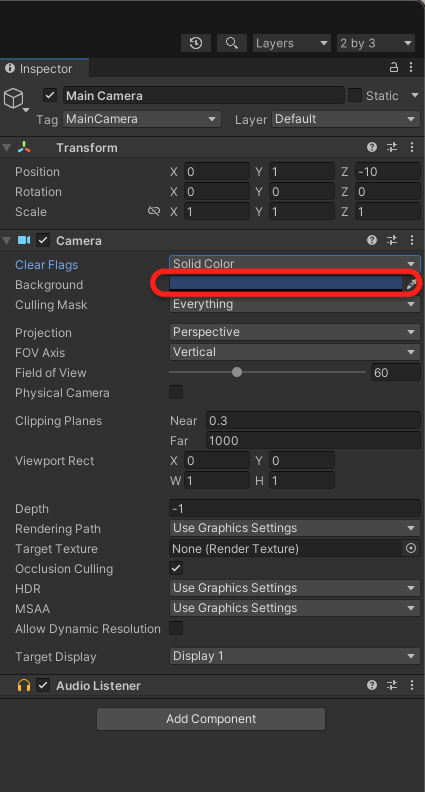
Task: Open the Clear Flags dropdown
Action: click(295, 264)
